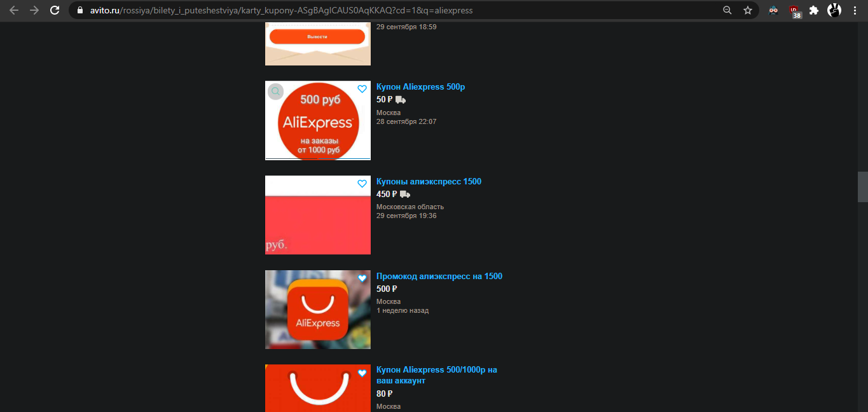
Task: Open the Купон Aliexpress 500р listing
Action: (421, 87)
